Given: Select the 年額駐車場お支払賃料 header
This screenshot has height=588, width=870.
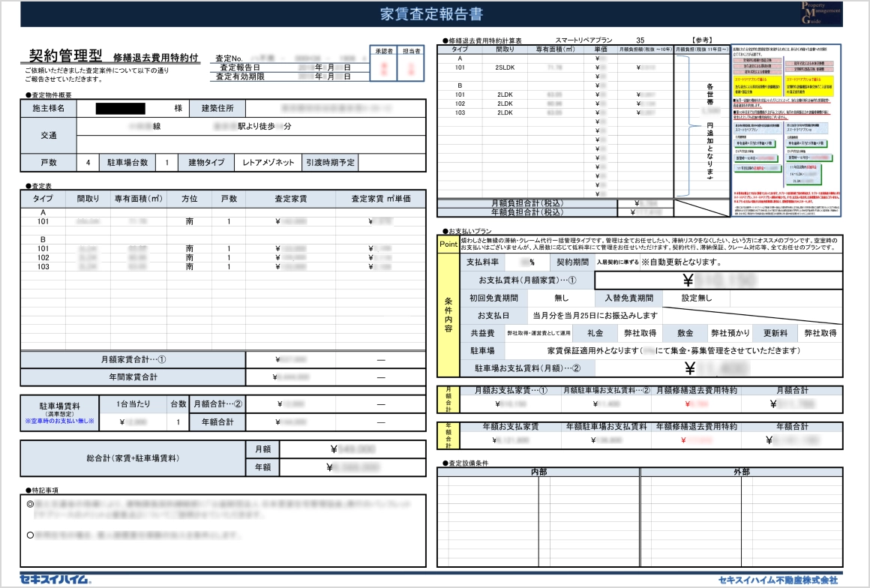Looking at the screenshot, I should (607, 427).
